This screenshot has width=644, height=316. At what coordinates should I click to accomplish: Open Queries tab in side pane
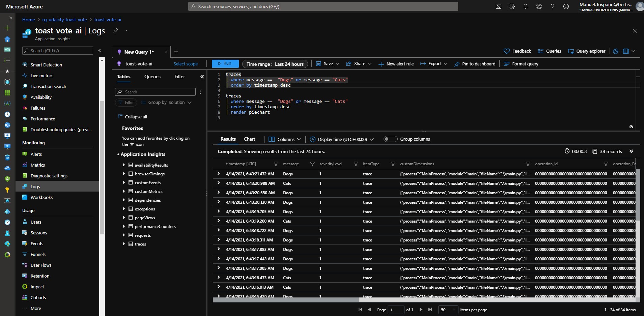point(152,77)
